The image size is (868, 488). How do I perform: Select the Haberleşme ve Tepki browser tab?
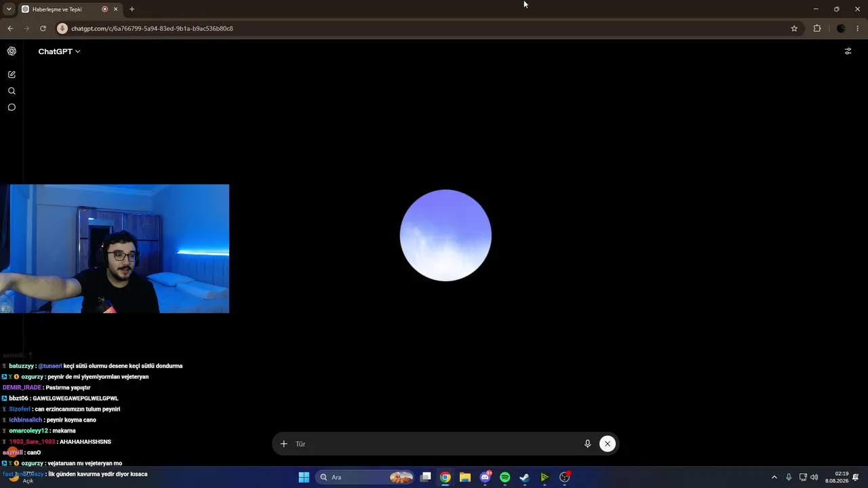(69, 9)
